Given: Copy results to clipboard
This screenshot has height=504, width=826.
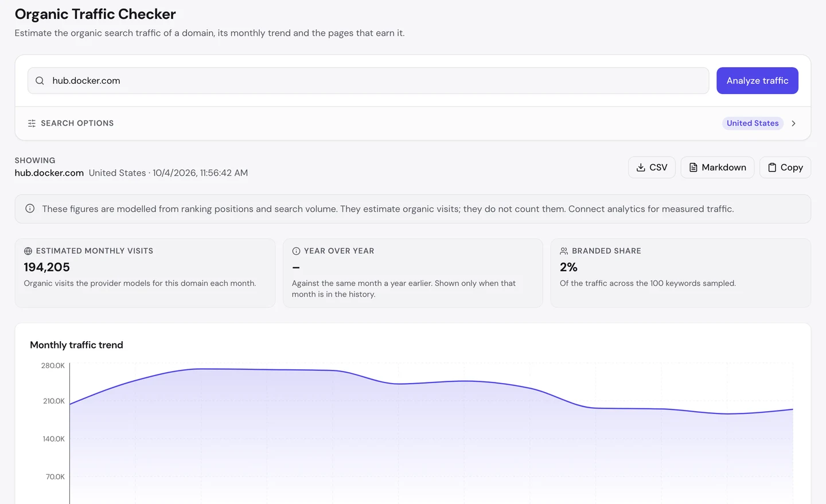Looking at the screenshot, I should click(x=785, y=167).
